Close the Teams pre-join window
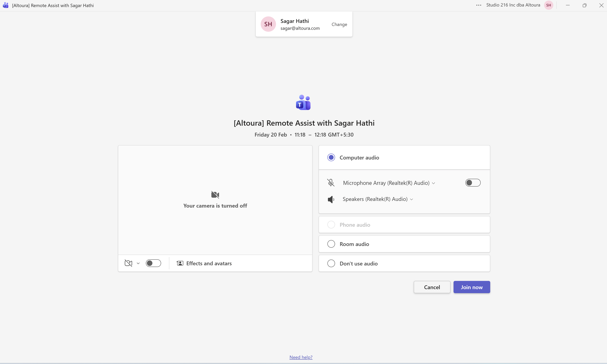607x364 pixels. (x=601, y=5)
